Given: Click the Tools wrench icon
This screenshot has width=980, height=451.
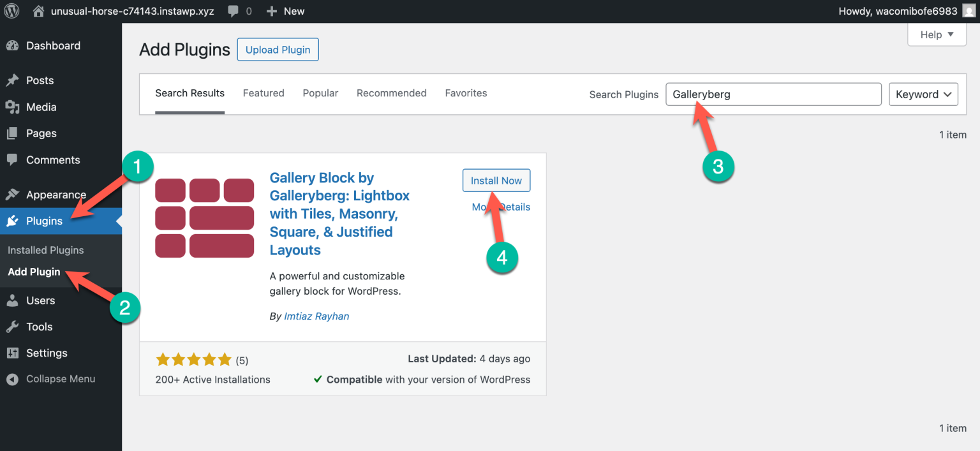Looking at the screenshot, I should 12,327.
